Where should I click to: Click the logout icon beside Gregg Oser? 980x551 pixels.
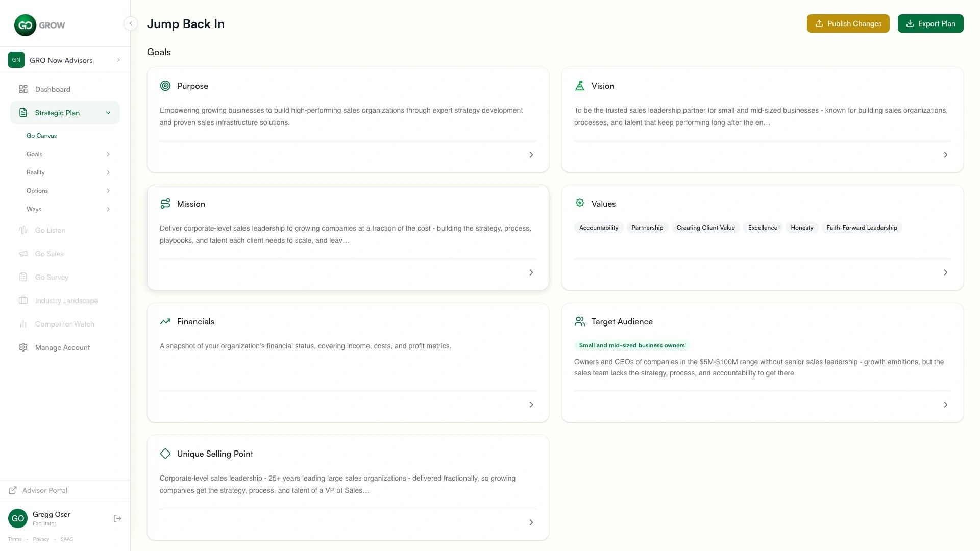(x=117, y=518)
